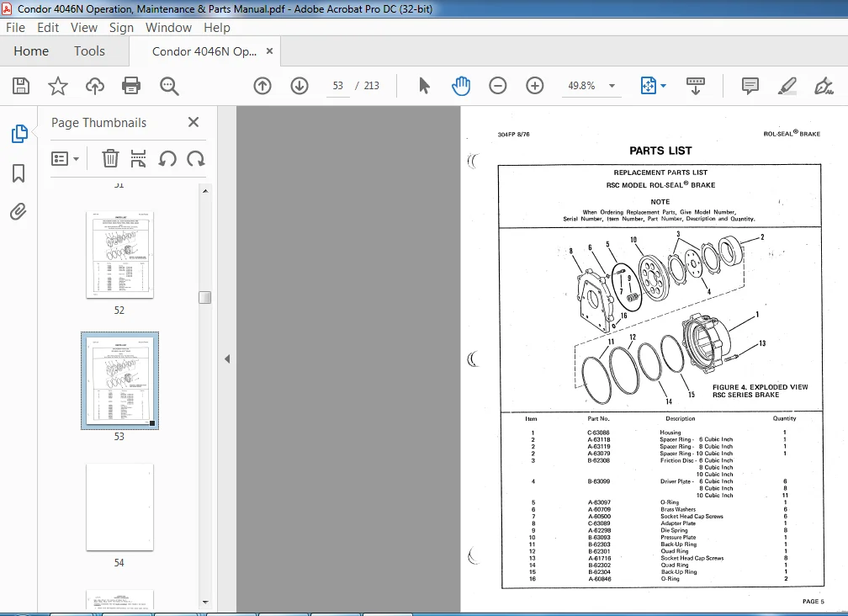Add document to starred favorites
The width and height of the screenshot is (848, 616).
58,86
